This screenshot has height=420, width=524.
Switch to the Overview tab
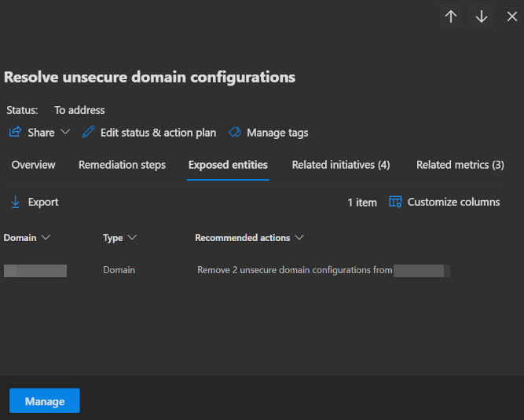point(33,165)
